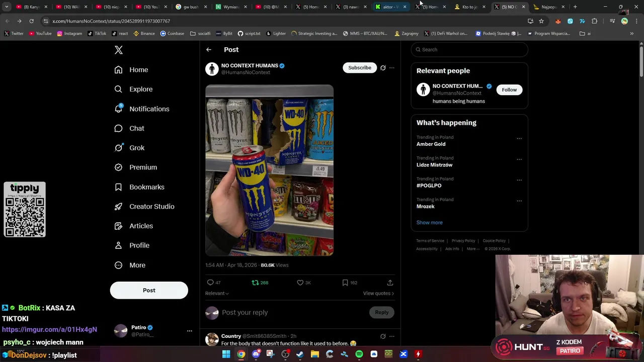Screen dimensions: 644x362
Task: Open a new browser tab
Action: (x=575, y=7)
